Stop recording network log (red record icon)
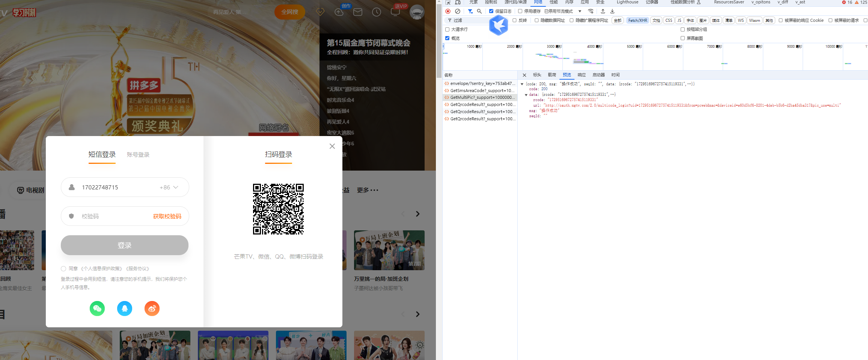This screenshot has width=868, height=360. coord(448,11)
